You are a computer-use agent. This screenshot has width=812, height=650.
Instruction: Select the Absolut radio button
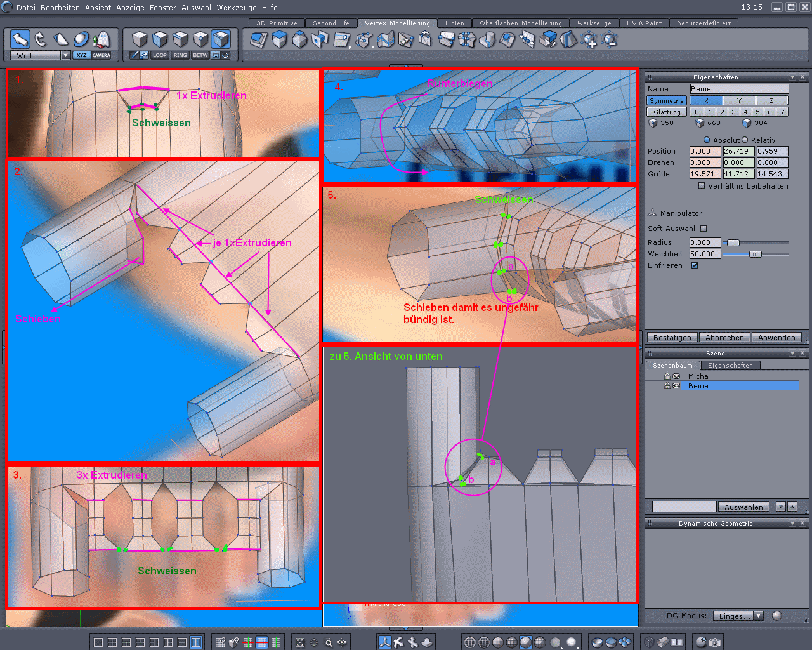[x=707, y=140]
